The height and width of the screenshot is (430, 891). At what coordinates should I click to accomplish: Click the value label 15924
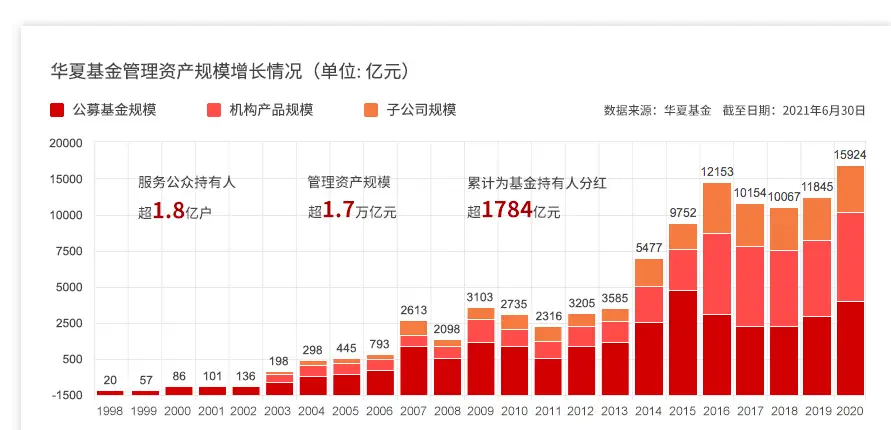(x=850, y=155)
